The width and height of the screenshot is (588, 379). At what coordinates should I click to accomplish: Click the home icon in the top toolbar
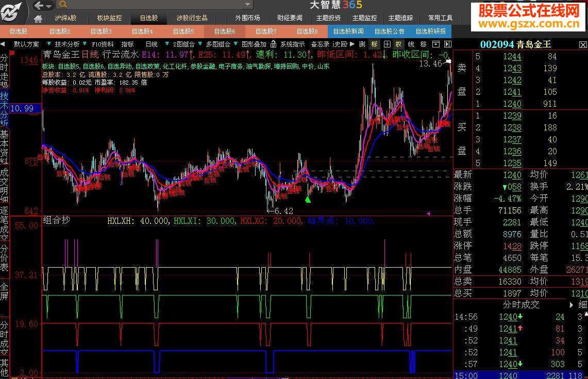tap(38, 19)
